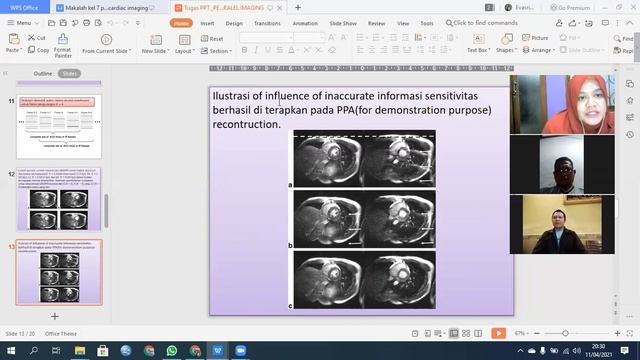Click the Go Premium button

(570, 7)
